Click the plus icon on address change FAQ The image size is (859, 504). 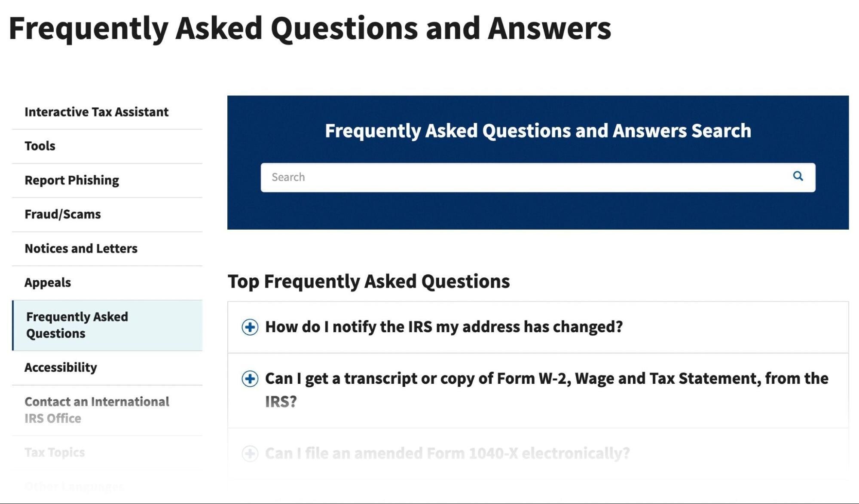tap(250, 326)
